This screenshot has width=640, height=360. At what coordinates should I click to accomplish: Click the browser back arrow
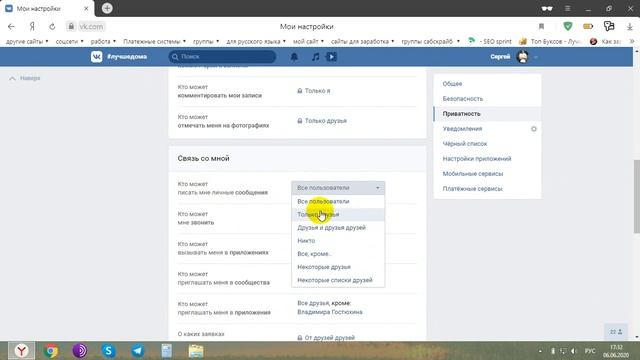click(x=11, y=27)
